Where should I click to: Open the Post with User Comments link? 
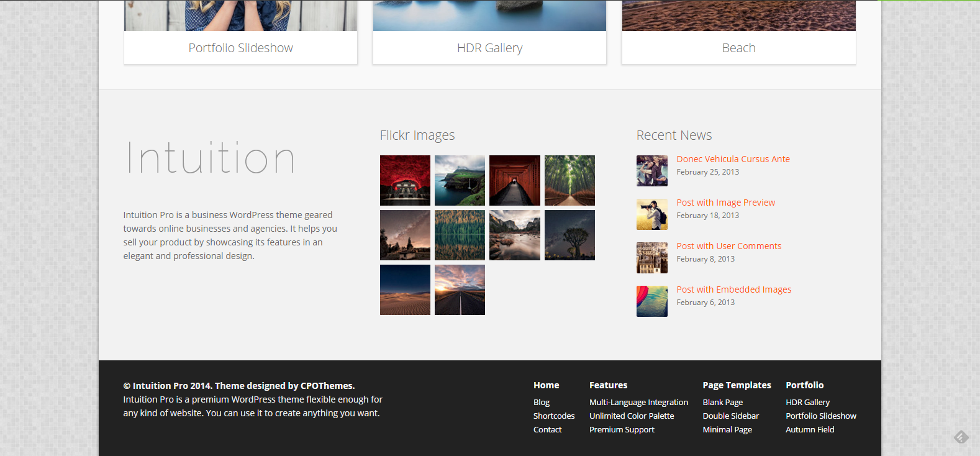728,246
